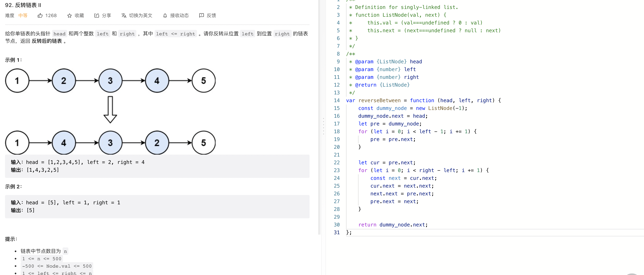
Task: Click code line 'pre.next = next;'
Action: (394, 202)
